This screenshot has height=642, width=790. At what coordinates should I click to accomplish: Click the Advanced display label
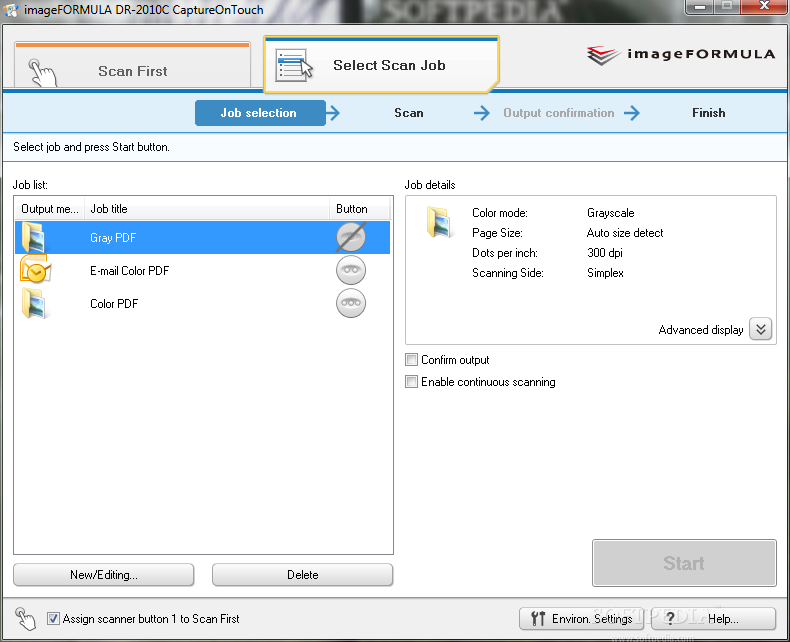(701, 330)
